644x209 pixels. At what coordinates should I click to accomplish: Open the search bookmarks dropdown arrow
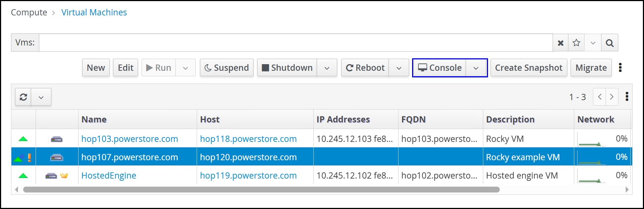[x=593, y=43]
